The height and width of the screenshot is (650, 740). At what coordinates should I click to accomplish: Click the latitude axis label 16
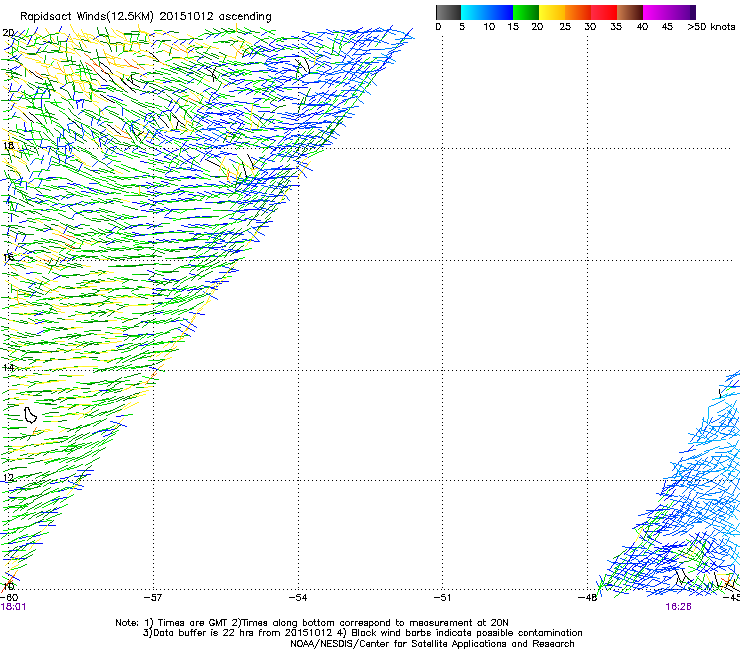(8, 257)
